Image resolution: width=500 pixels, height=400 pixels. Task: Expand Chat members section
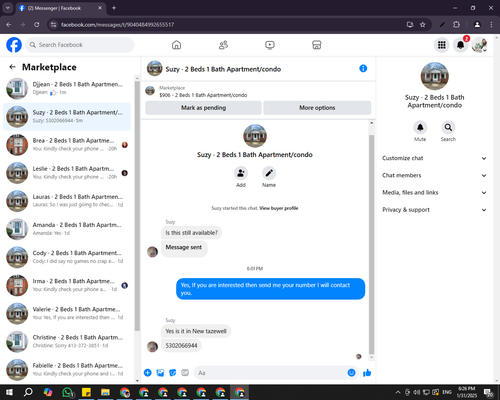click(434, 175)
